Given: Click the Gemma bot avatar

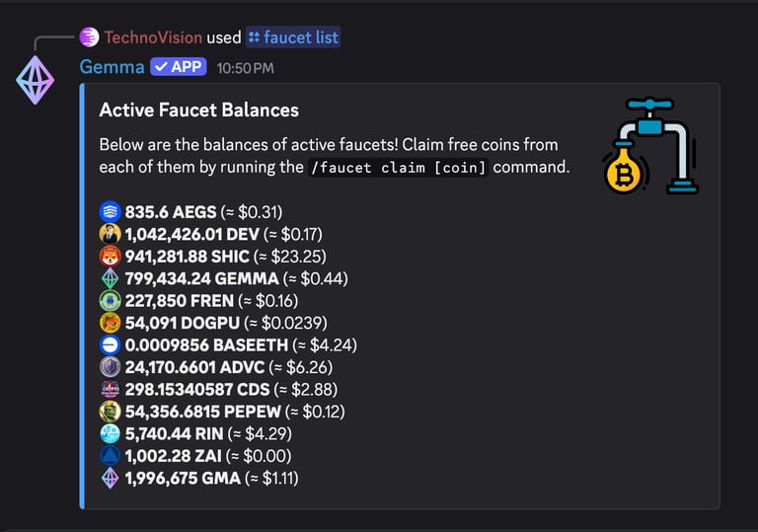Looking at the screenshot, I should pyautogui.click(x=35, y=80).
